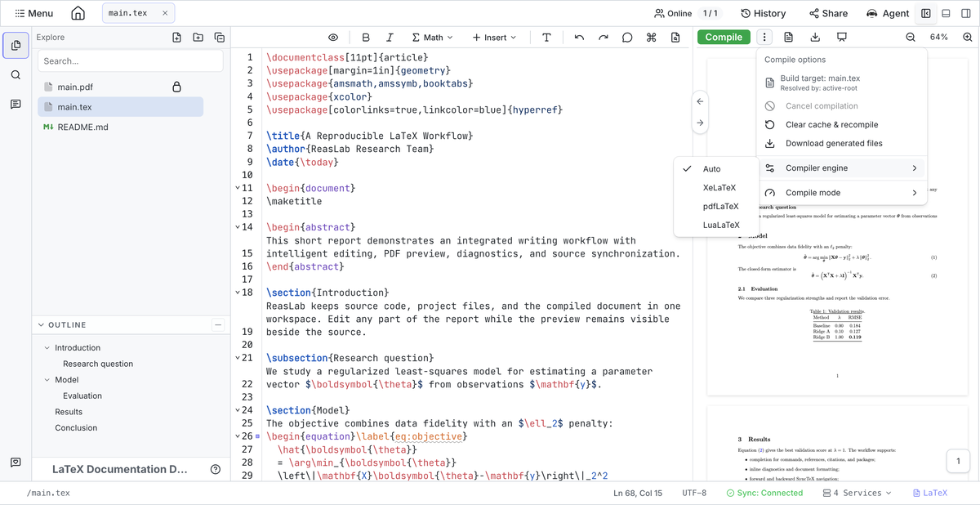980x505 pixels.
Task: Open the Menu button
Action: [34, 13]
